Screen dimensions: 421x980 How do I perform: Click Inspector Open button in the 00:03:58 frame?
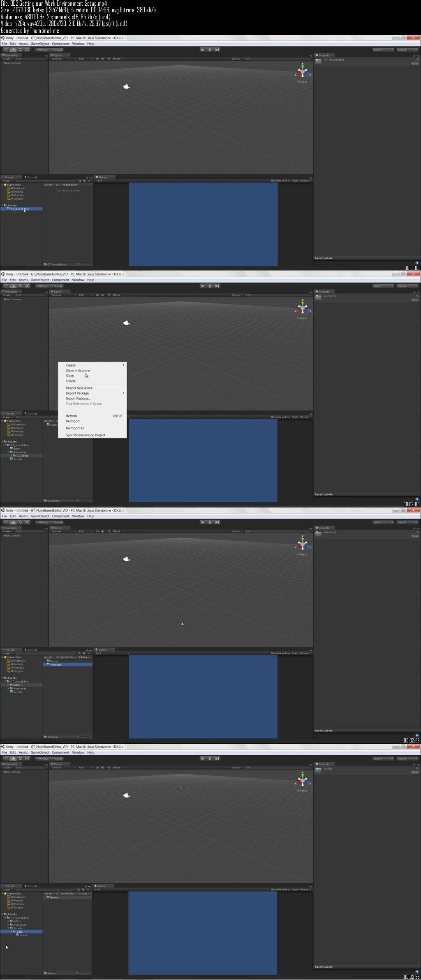[415, 772]
